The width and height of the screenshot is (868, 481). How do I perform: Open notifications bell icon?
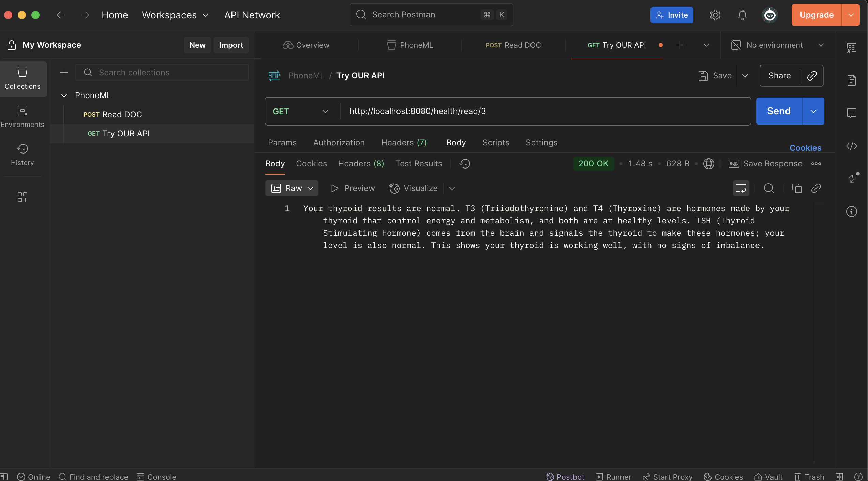(x=742, y=15)
